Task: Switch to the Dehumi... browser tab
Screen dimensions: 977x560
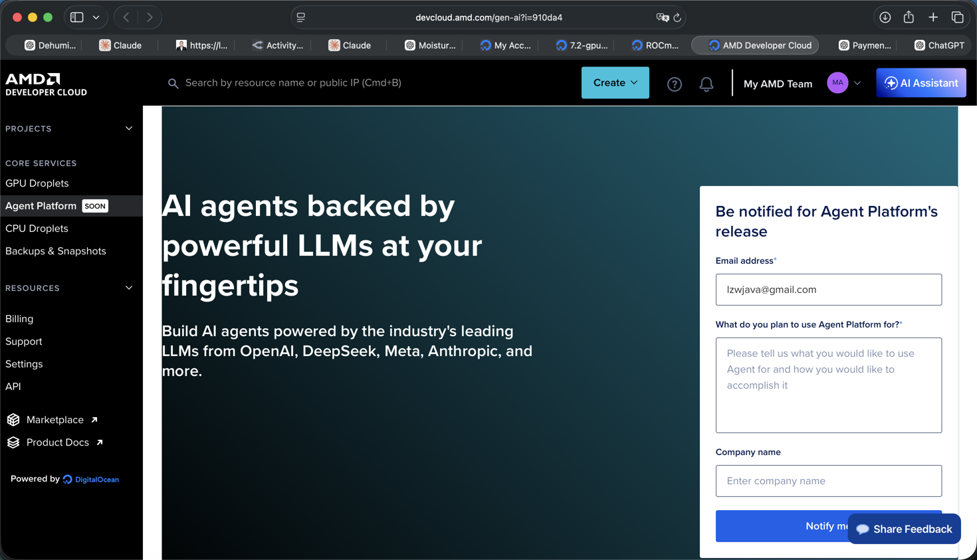Action: click(x=50, y=45)
